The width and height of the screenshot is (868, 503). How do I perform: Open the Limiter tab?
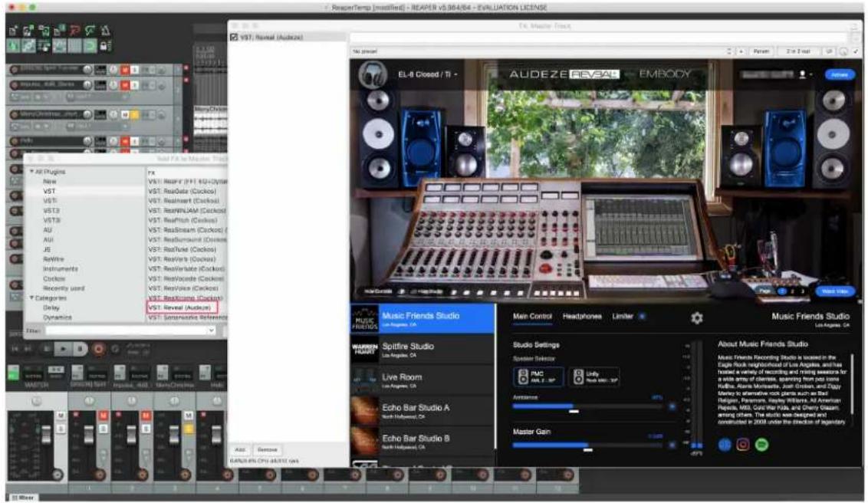[622, 317]
